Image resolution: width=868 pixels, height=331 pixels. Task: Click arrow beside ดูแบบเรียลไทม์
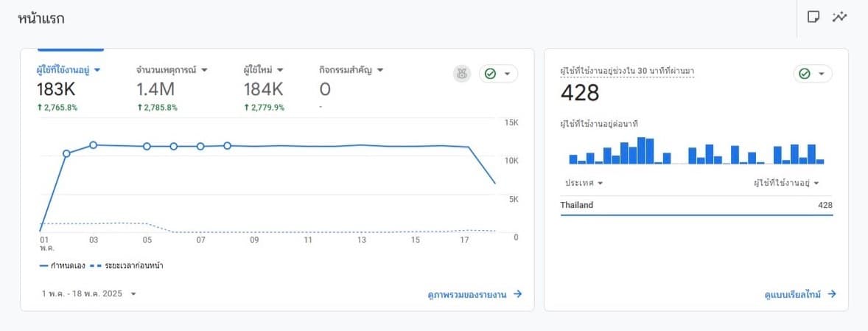click(832, 294)
